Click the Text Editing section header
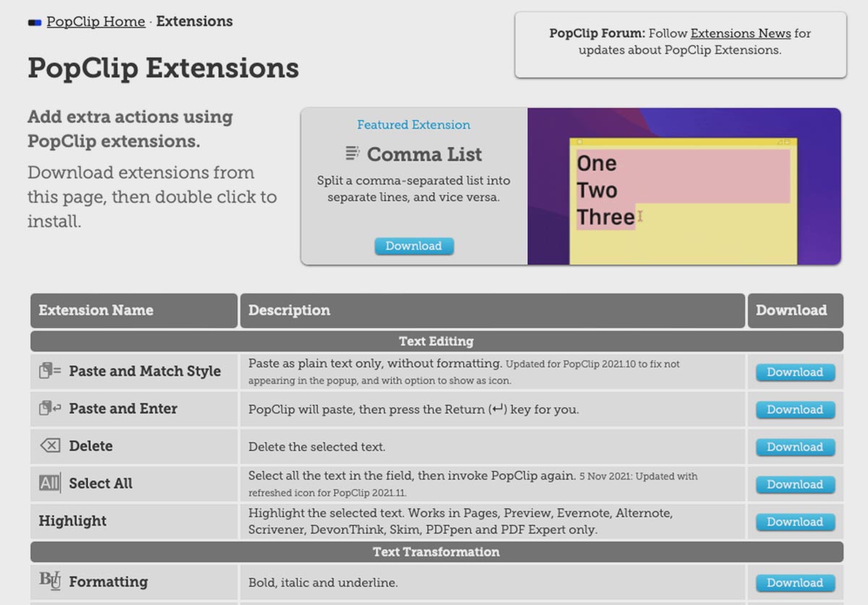The image size is (868, 605). click(436, 341)
